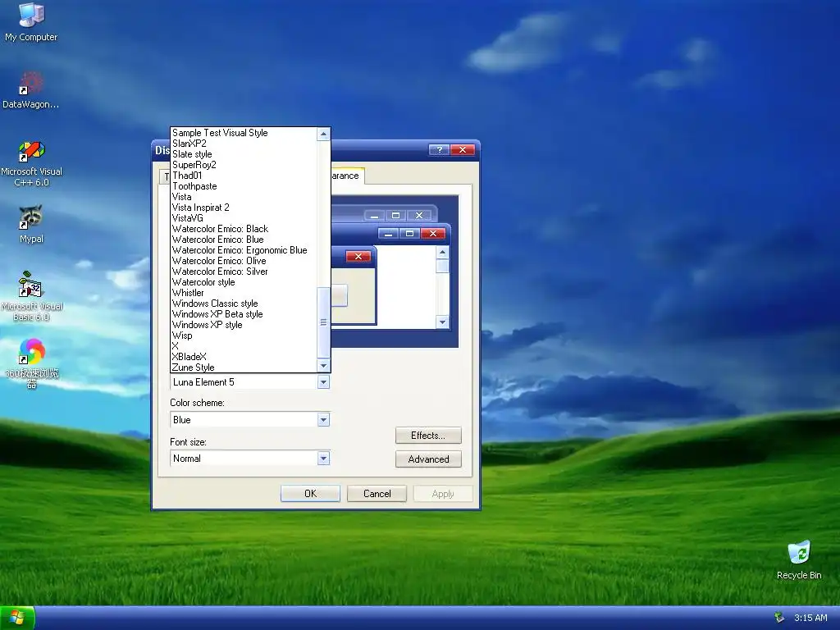Image resolution: width=840 pixels, height=630 pixels.
Task: Select SuperRoy2 visual style
Action: click(244, 165)
